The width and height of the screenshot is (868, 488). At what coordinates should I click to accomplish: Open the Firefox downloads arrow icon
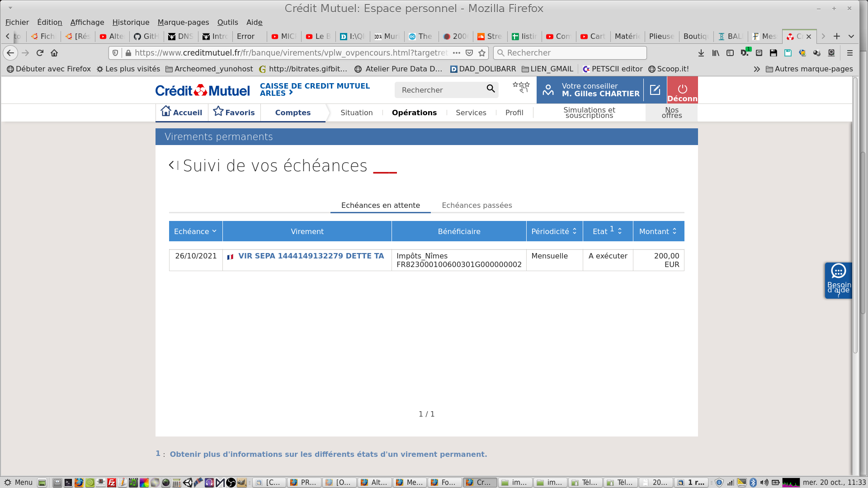(701, 53)
